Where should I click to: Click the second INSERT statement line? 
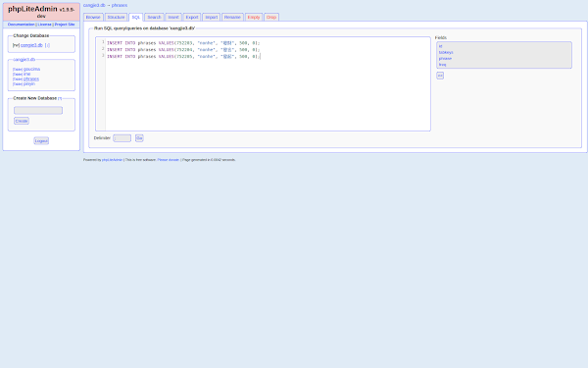coord(183,50)
